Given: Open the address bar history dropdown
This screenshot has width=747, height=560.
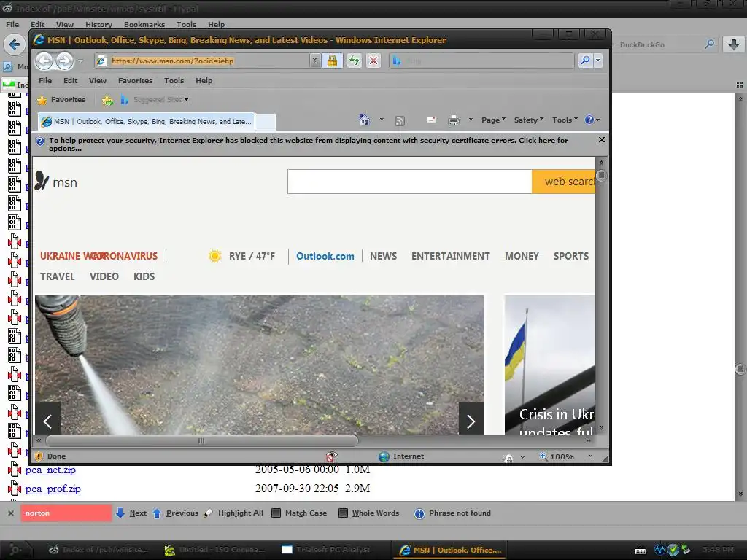Looking at the screenshot, I should pyautogui.click(x=314, y=61).
